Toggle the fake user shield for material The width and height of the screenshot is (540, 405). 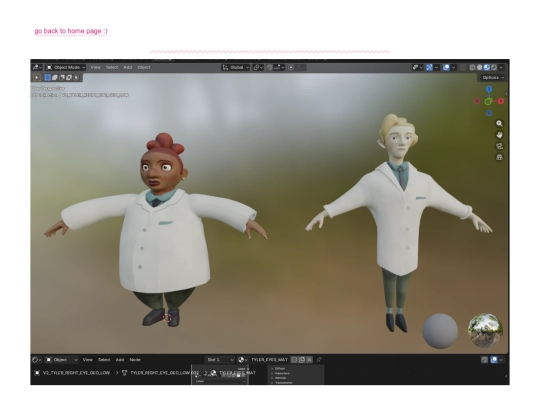tap(294, 360)
